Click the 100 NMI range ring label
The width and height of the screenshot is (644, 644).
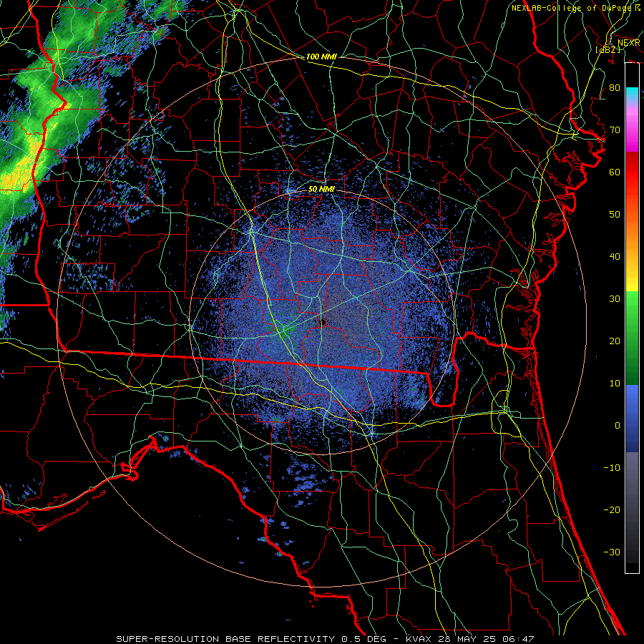click(x=321, y=57)
